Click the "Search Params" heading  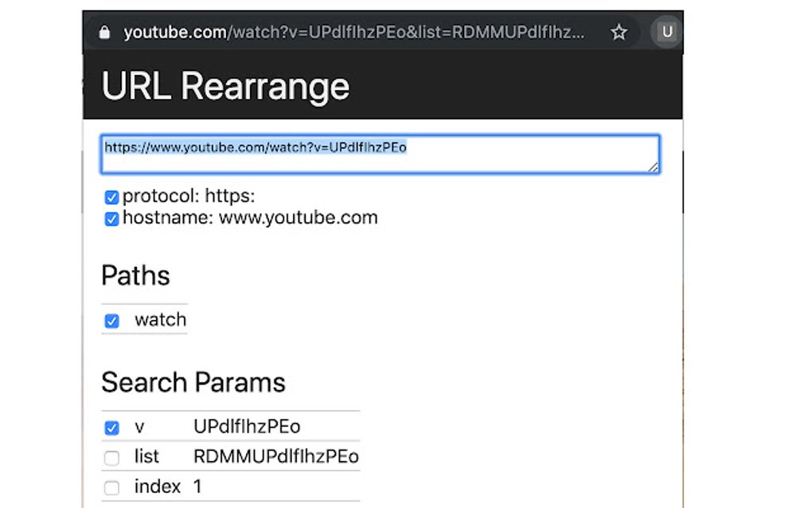[x=193, y=383]
